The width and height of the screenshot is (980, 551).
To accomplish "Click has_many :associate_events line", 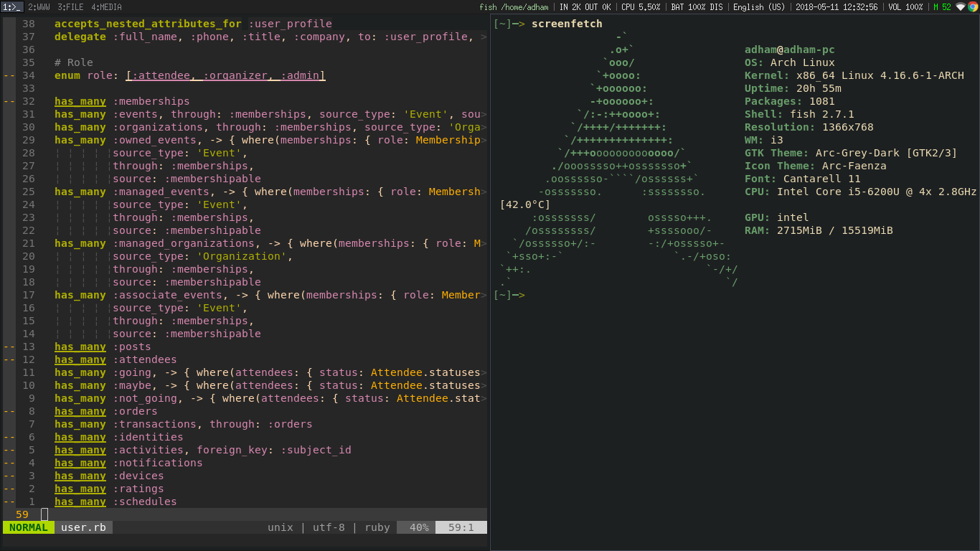I will (270, 295).
